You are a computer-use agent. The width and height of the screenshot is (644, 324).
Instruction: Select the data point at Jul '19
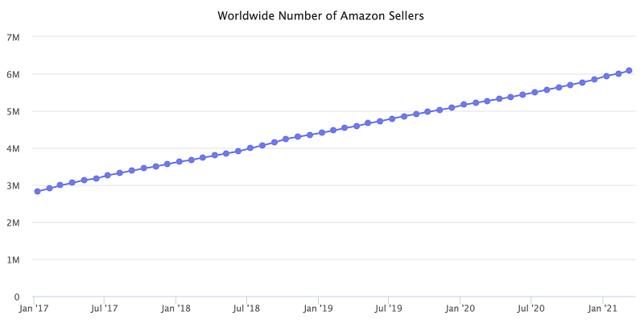pyautogui.click(x=392, y=118)
